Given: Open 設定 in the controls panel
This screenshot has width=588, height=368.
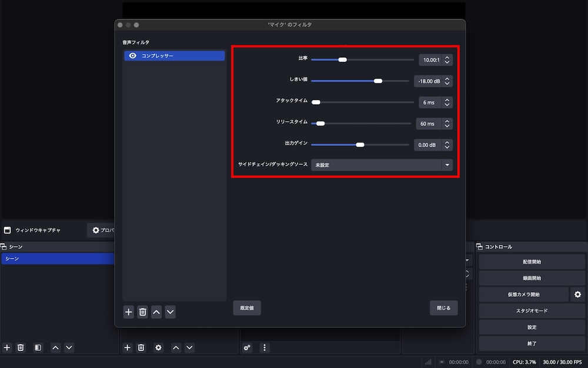Looking at the screenshot, I should tap(532, 327).
